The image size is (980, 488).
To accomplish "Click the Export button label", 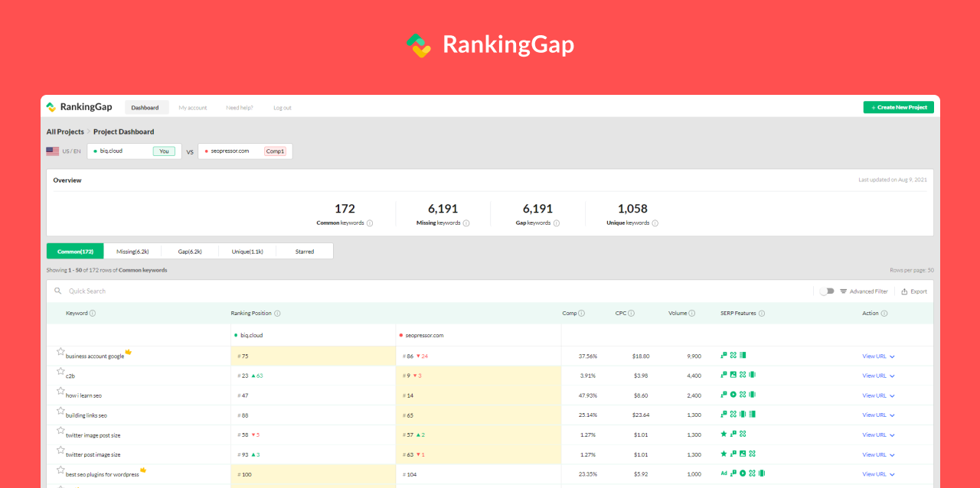I will (919, 291).
